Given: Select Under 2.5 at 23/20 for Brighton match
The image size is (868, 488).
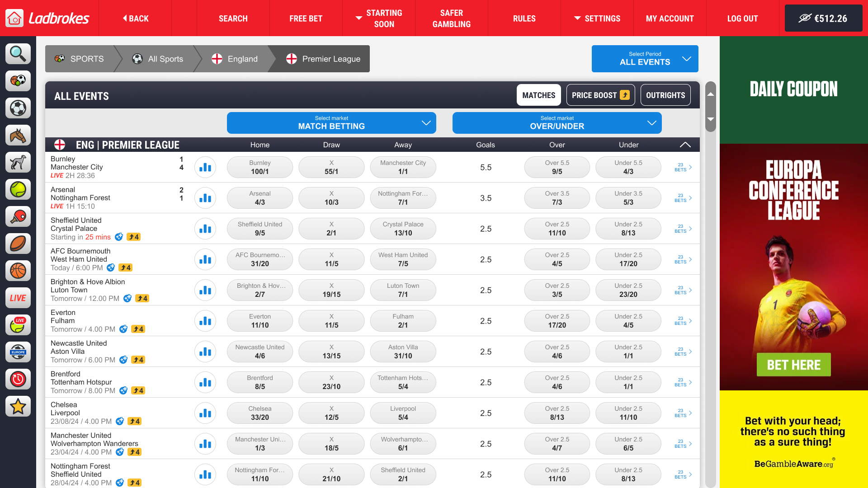Looking at the screenshot, I should 628,290.
